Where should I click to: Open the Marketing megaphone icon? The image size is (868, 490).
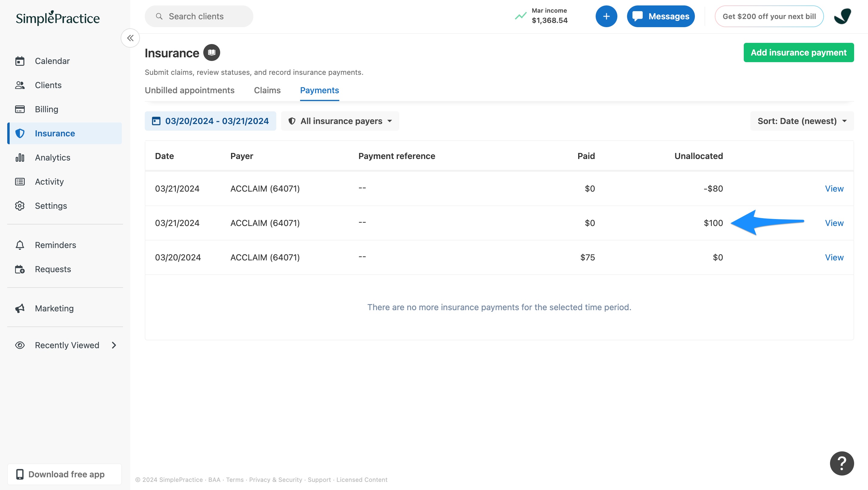tap(20, 308)
